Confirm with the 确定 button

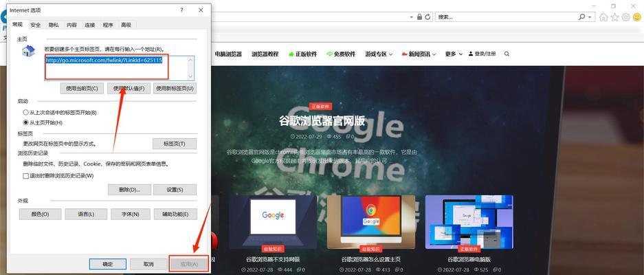point(108,264)
